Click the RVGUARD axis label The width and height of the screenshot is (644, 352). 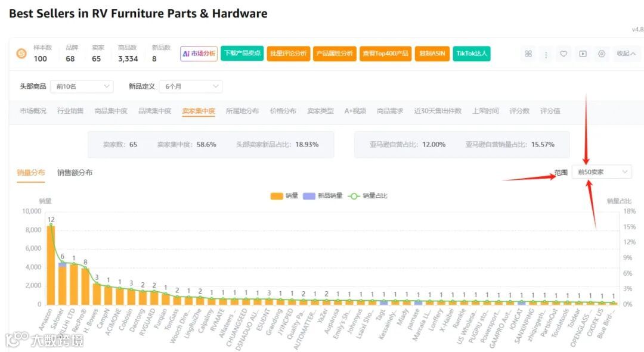[x=147, y=322]
